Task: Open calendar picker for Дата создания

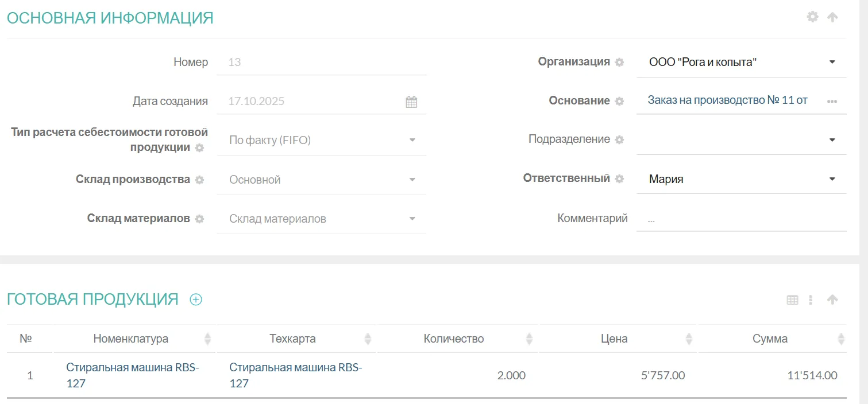Action: (411, 102)
